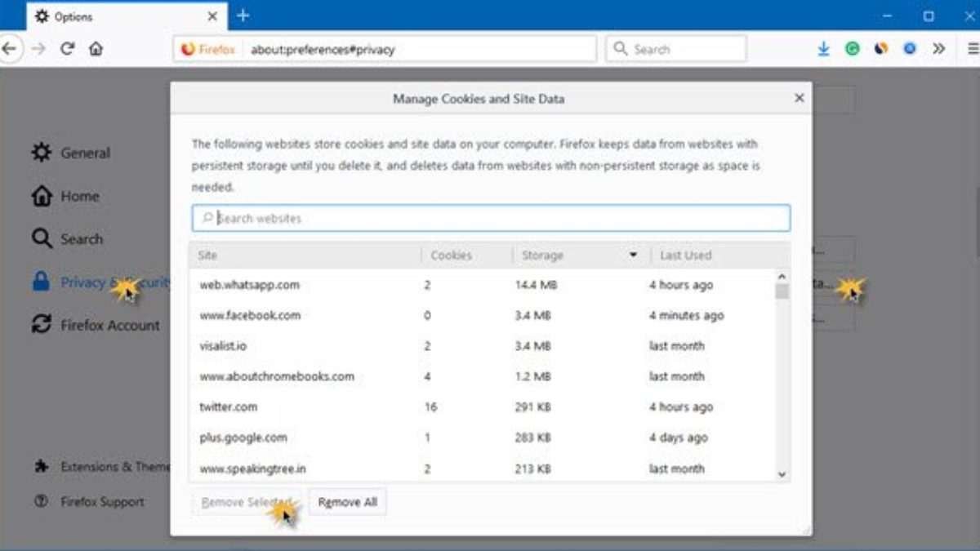Viewport: 980px width, 551px height.
Task: Click the Remove Selected button
Action: tap(246, 502)
